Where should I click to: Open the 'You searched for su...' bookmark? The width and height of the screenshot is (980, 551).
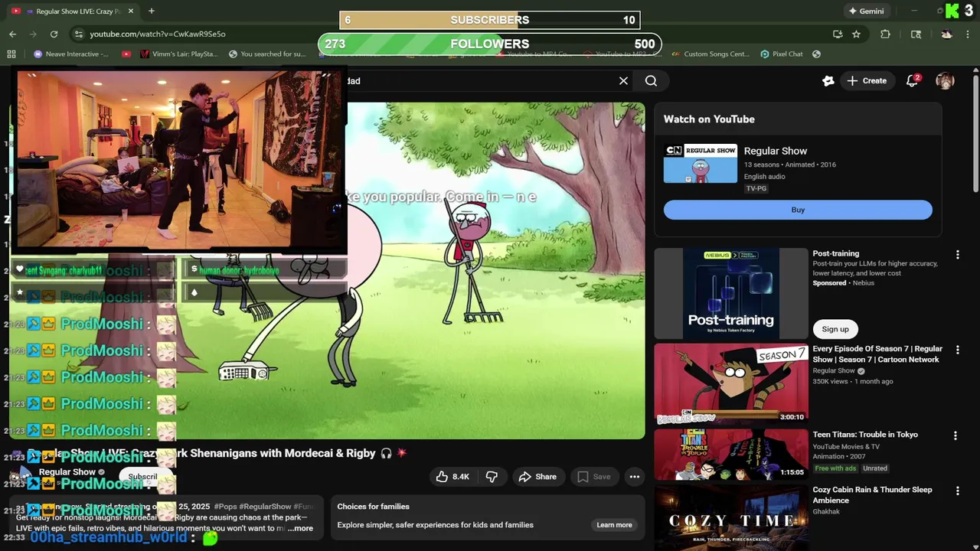(267, 54)
